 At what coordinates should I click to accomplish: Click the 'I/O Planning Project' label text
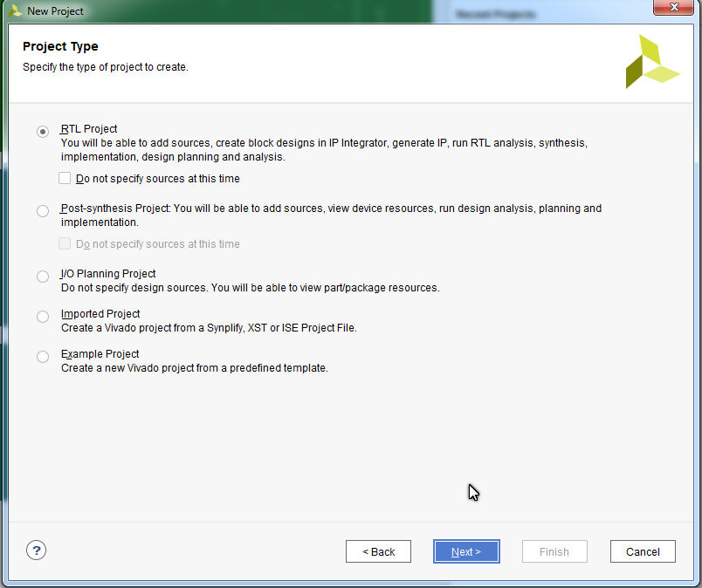tap(108, 273)
